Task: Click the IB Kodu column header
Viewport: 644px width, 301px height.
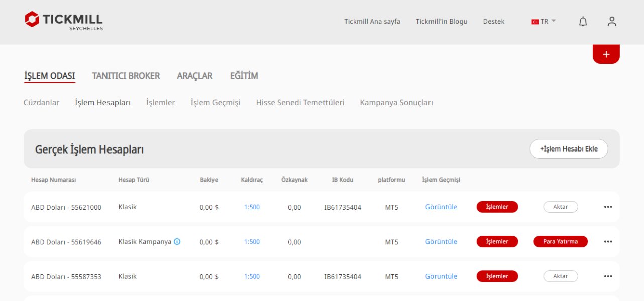Action: (343, 180)
